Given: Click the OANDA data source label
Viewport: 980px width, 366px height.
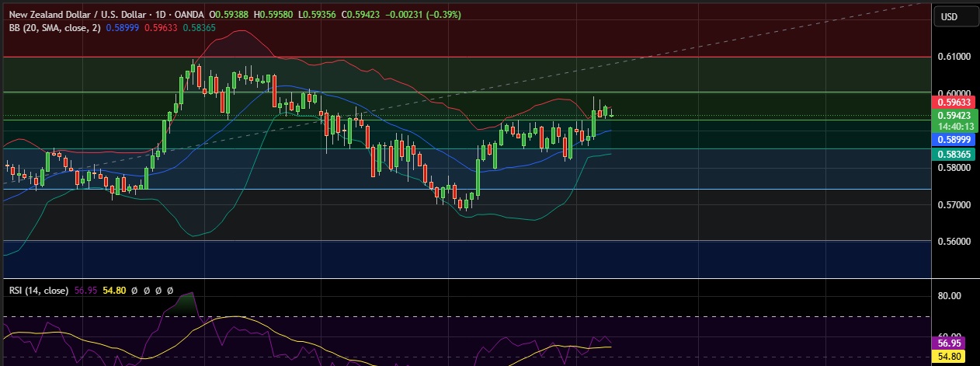Looking at the screenshot, I should pyautogui.click(x=191, y=14).
